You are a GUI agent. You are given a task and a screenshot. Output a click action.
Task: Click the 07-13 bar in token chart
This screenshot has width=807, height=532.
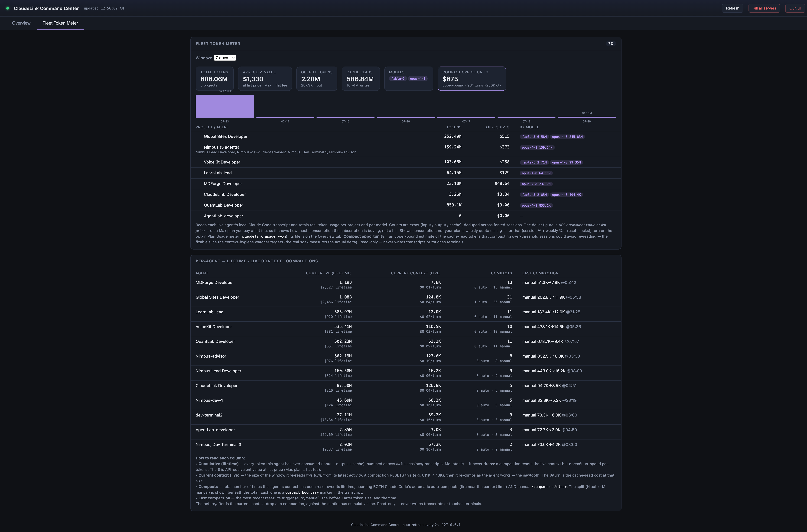click(225, 106)
